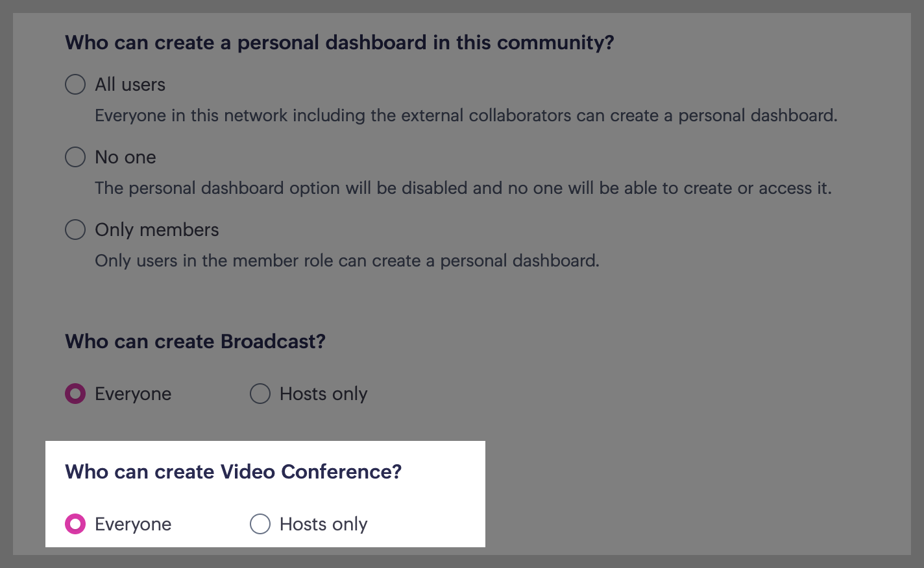Click the 'All users' option label text
The image size is (924, 568).
tap(130, 84)
